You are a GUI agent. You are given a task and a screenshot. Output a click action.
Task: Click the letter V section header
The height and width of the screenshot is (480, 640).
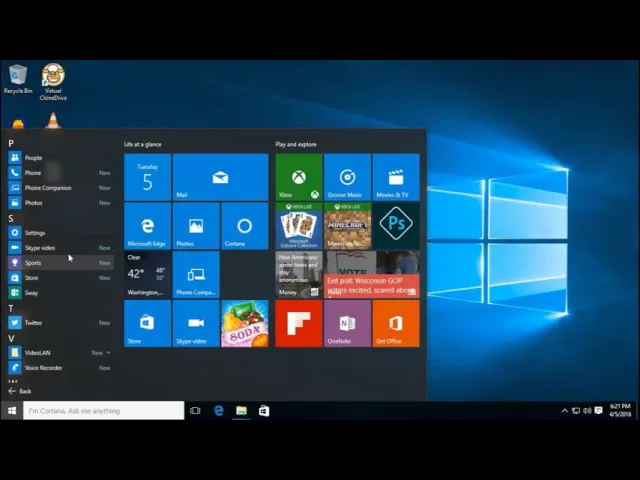tap(11, 338)
